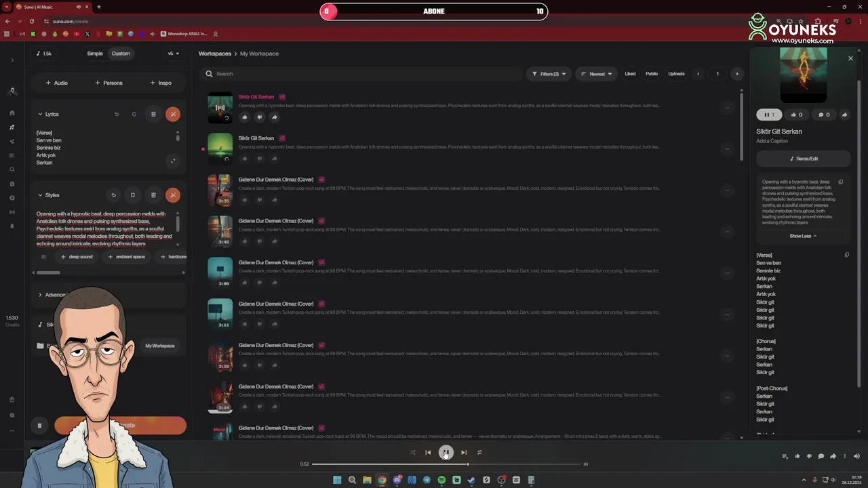Screen dimensions: 868x488
Task: Share the song from the details panel
Action: pyautogui.click(x=844, y=115)
